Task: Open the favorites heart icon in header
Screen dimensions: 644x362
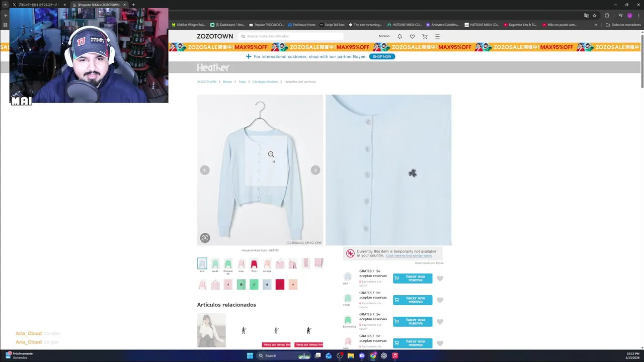Action: 412,36
